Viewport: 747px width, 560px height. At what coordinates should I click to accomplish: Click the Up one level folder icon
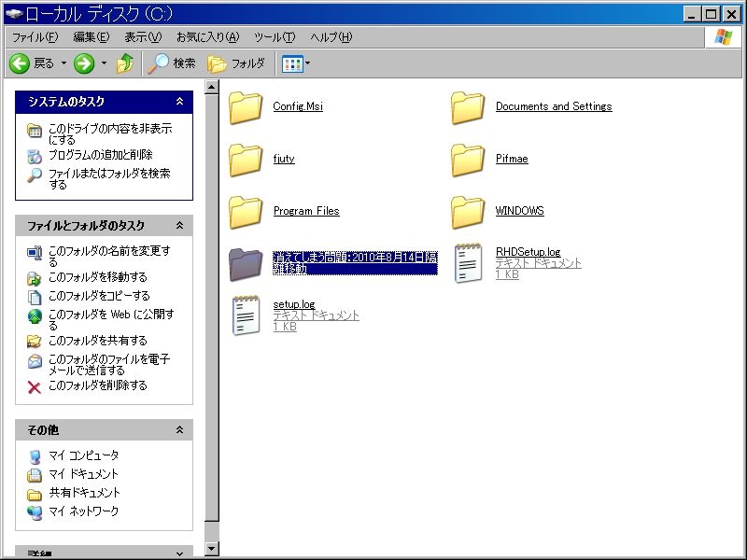pos(125,63)
